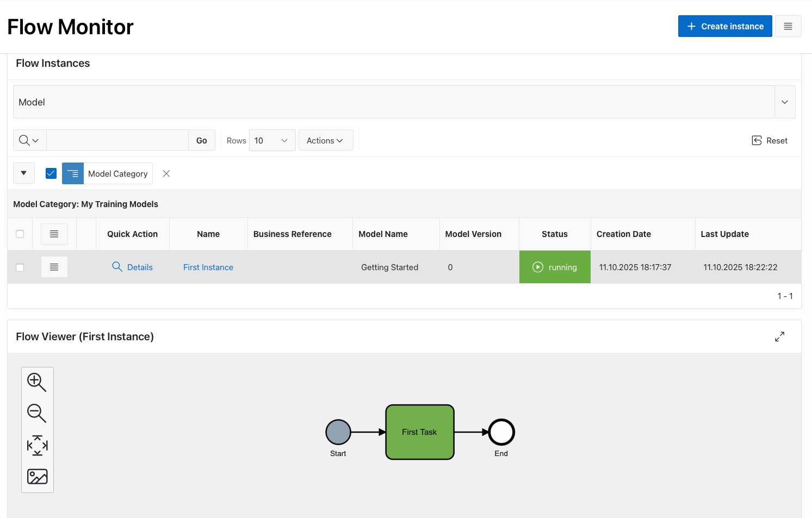The width and height of the screenshot is (812, 518).
Task: Toggle the Model Category control break checkbox
Action: coord(51,173)
